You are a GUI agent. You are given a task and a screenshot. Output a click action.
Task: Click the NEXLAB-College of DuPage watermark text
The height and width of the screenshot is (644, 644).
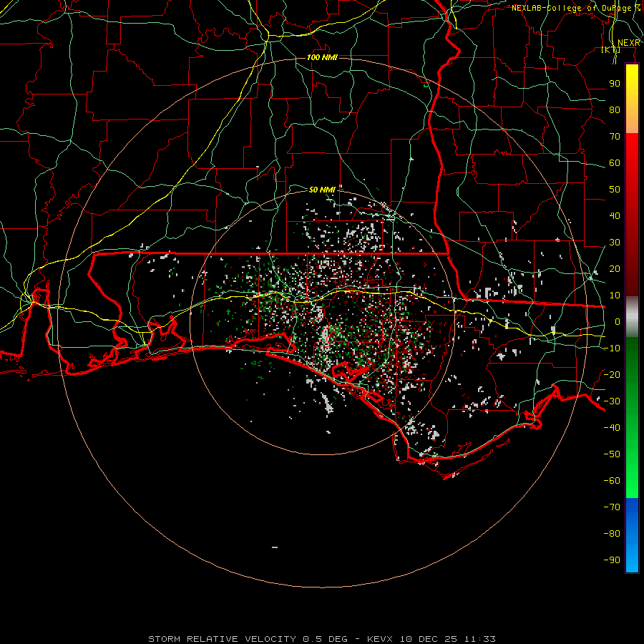pyautogui.click(x=576, y=8)
